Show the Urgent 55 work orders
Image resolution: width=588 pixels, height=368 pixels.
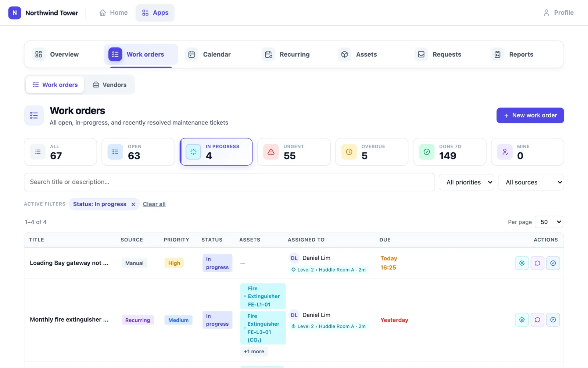pos(294,152)
